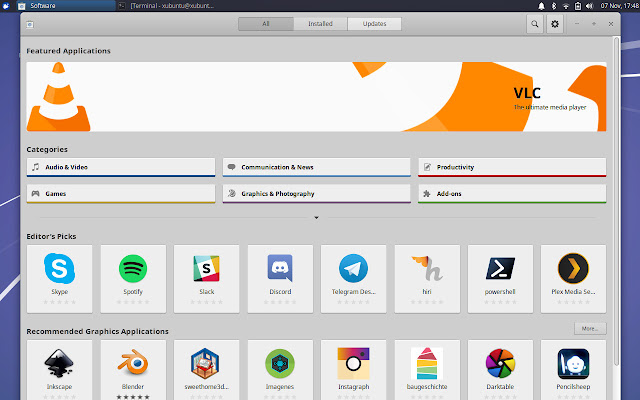The image size is (640, 400).
Task: Open the Skype app tile
Action: tap(60, 279)
